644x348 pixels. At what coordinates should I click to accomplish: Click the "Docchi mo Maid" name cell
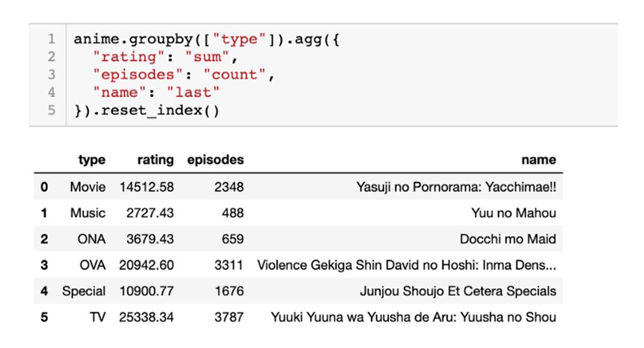tap(508, 239)
